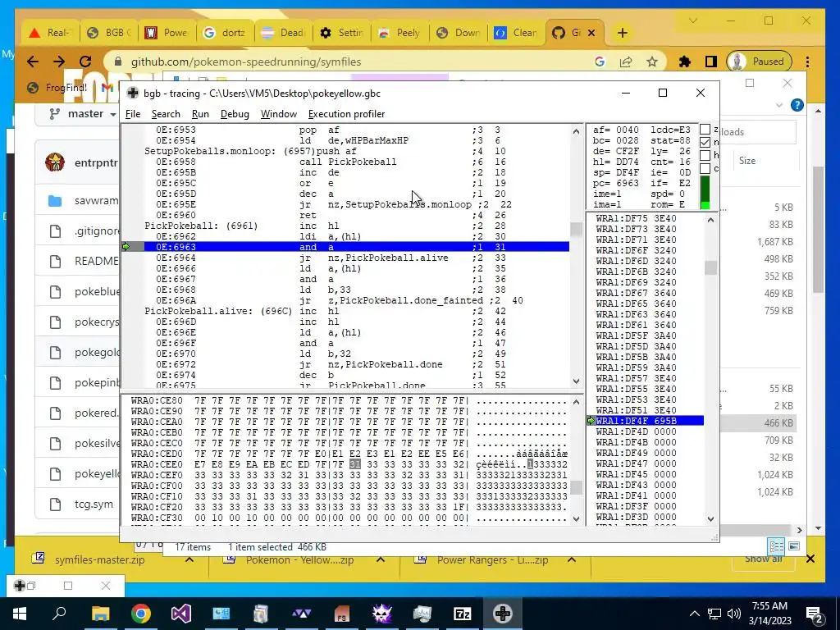Click the savwram folder icon
Image resolution: width=840 pixels, height=630 pixels.
point(55,201)
